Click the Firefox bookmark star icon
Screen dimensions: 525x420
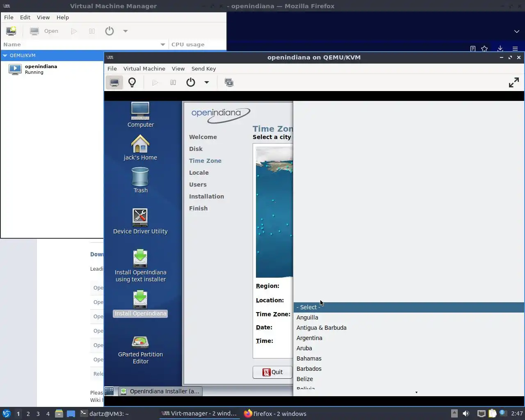click(x=484, y=48)
